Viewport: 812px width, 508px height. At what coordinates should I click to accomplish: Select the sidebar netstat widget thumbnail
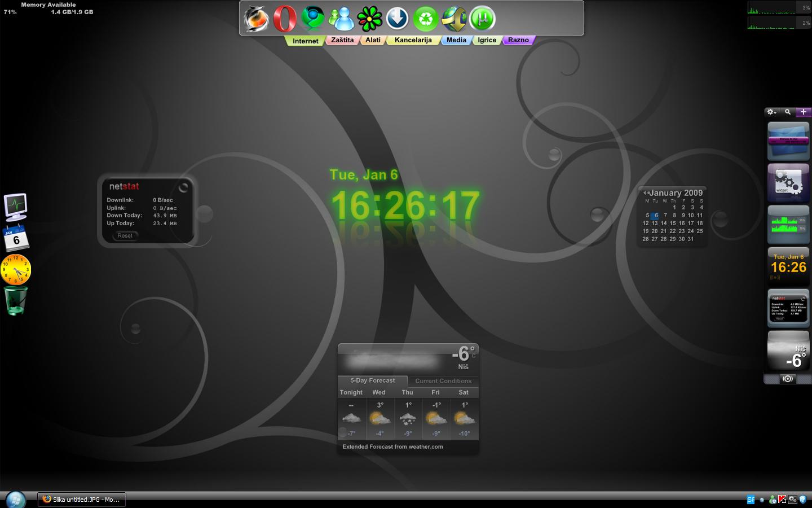pos(788,308)
